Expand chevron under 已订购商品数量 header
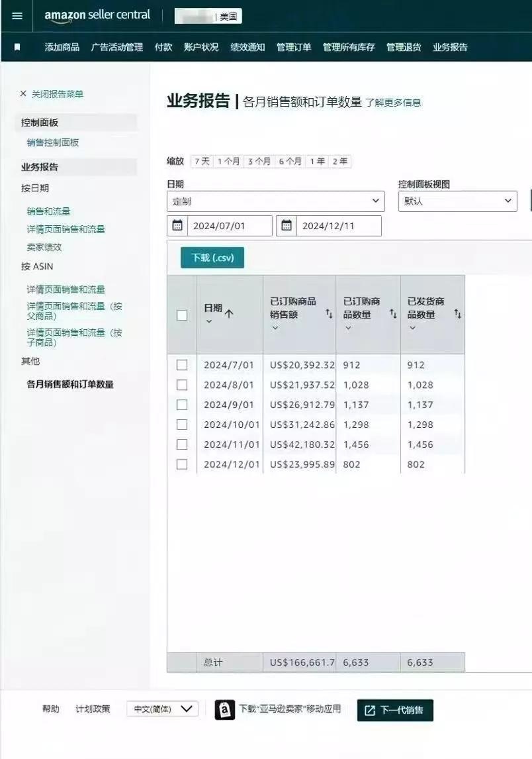The height and width of the screenshot is (759, 532). pyautogui.click(x=348, y=328)
